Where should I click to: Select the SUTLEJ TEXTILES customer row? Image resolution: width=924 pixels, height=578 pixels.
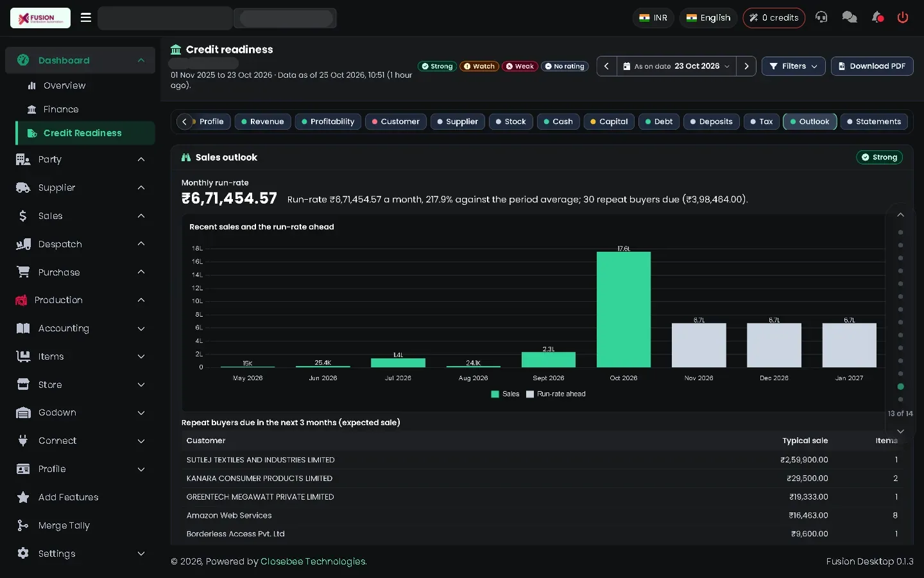point(542,460)
